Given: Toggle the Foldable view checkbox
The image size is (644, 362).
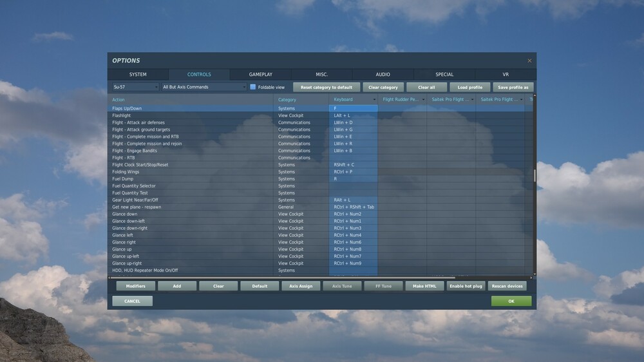Looking at the screenshot, I should pyautogui.click(x=253, y=87).
